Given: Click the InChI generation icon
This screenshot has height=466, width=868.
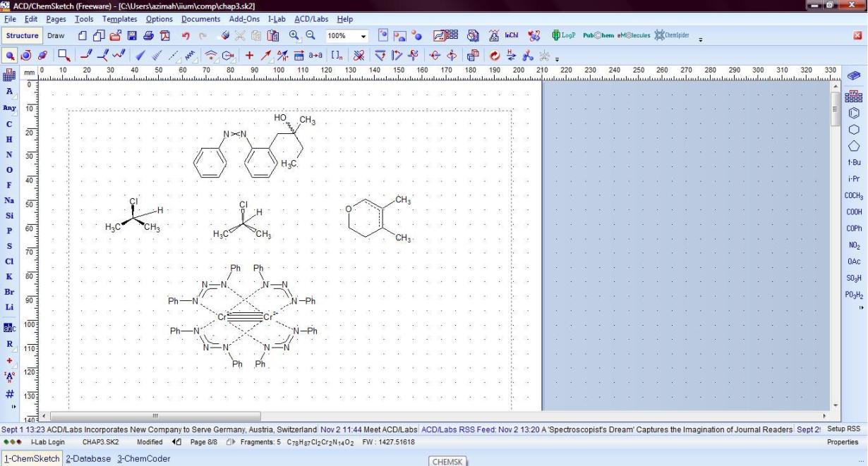Looking at the screenshot, I should click(512, 35).
